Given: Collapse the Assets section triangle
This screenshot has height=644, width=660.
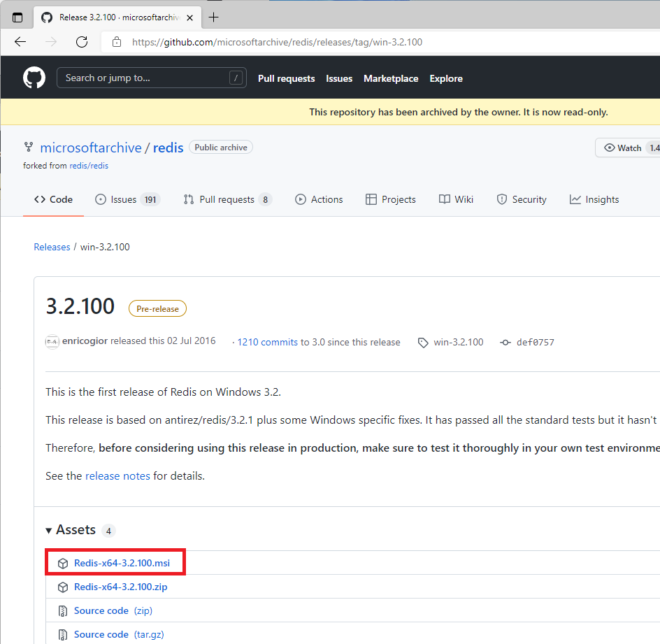Looking at the screenshot, I should pyautogui.click(x=48, y=531).
